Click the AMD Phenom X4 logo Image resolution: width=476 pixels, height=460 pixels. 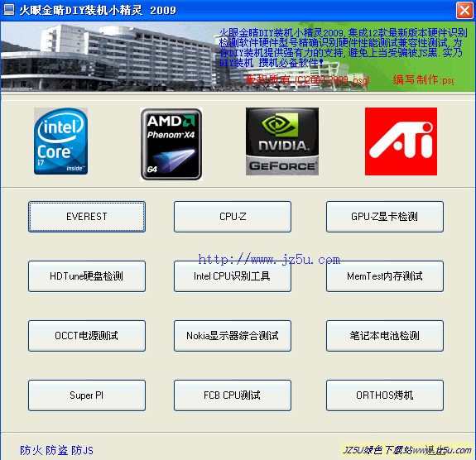point(171,144)
